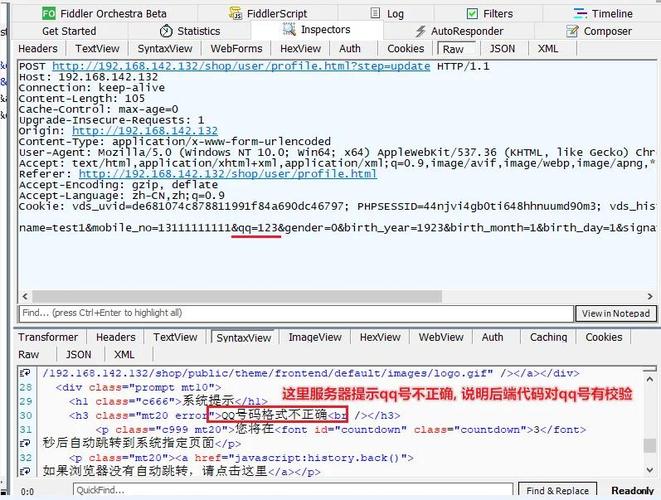Open response Cookies tab
This screenshot has height=500, width=661.
[x=604, y=337]
